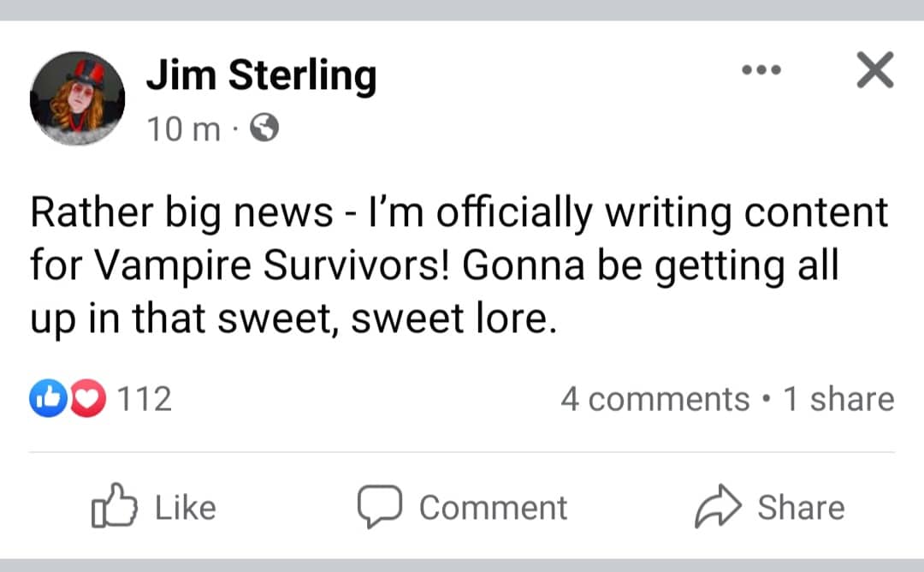Dismiss the post with the X icon
Image resolution: width=924 pixels, height=572 pixels.
(874, 70)
